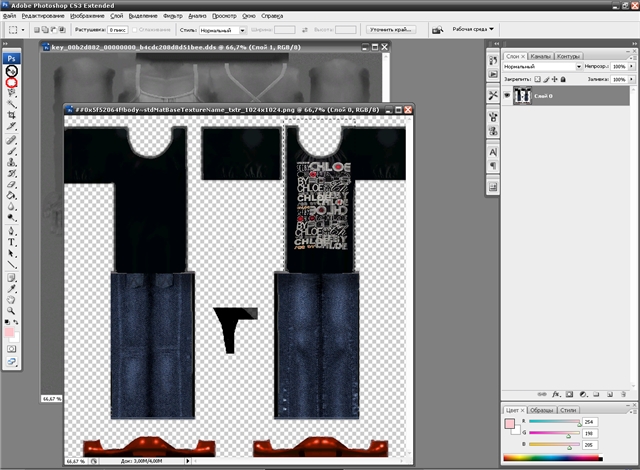Open the Tool Presets icon in dock
The height and width of the screenshot is (470, 640).
pyautogui.click(x=493, y=94)
